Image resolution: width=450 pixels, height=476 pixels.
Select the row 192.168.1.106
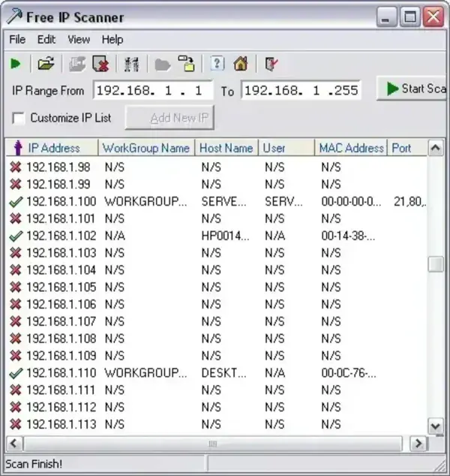217,304
